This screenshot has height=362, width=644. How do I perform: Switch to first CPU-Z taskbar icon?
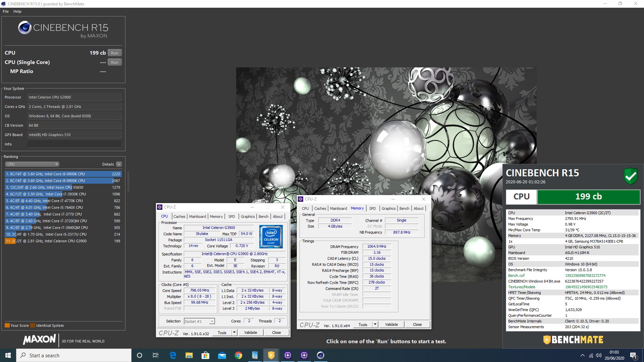pos(288,355)
